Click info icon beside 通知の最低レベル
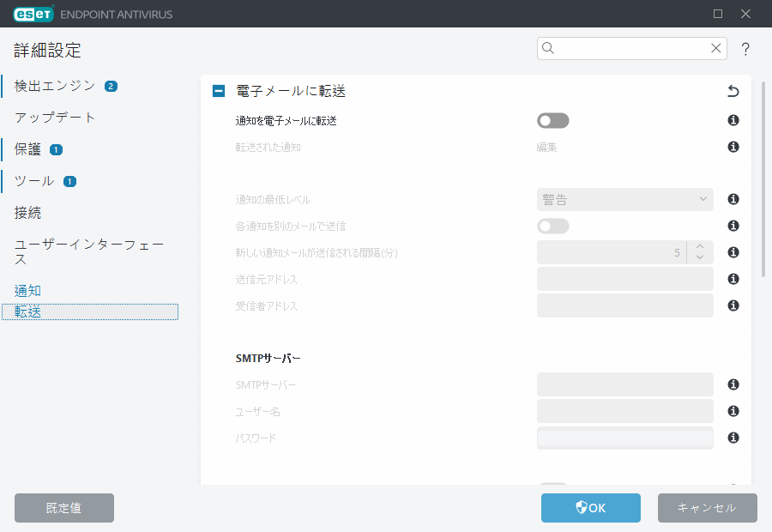 click(x=733, y=199)
